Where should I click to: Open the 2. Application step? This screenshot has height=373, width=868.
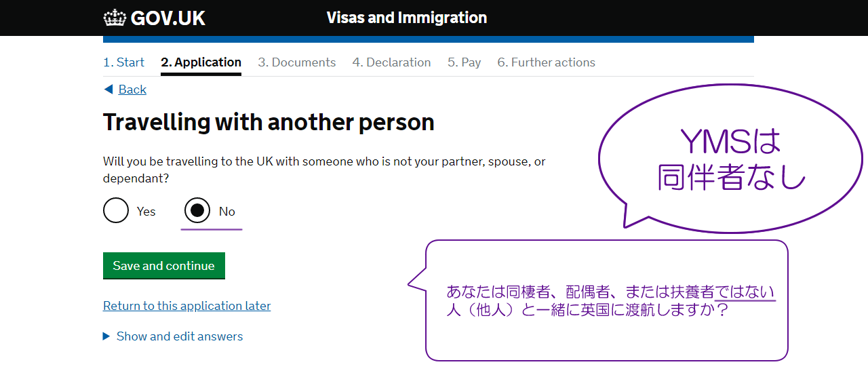pos(201,62)
